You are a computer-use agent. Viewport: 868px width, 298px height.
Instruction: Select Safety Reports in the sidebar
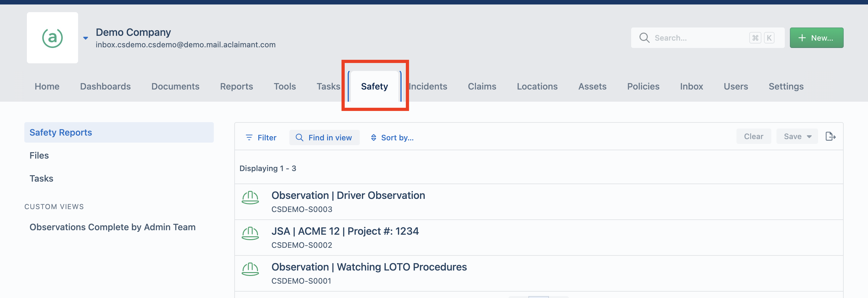[119, 132]
